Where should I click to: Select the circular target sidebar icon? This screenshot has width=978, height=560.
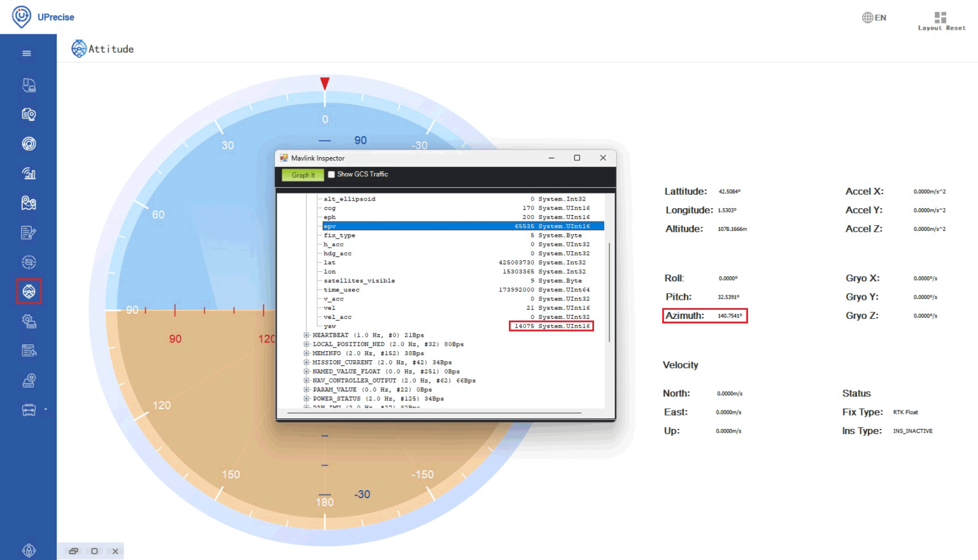29,143
